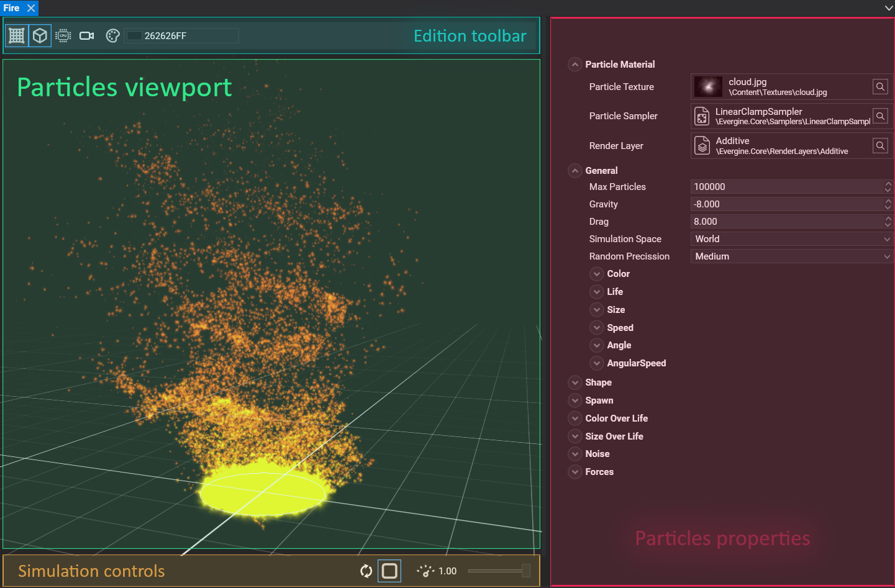Click the color palette icon
The width and height of the screenshot is (895, 588).
[112, 36]
